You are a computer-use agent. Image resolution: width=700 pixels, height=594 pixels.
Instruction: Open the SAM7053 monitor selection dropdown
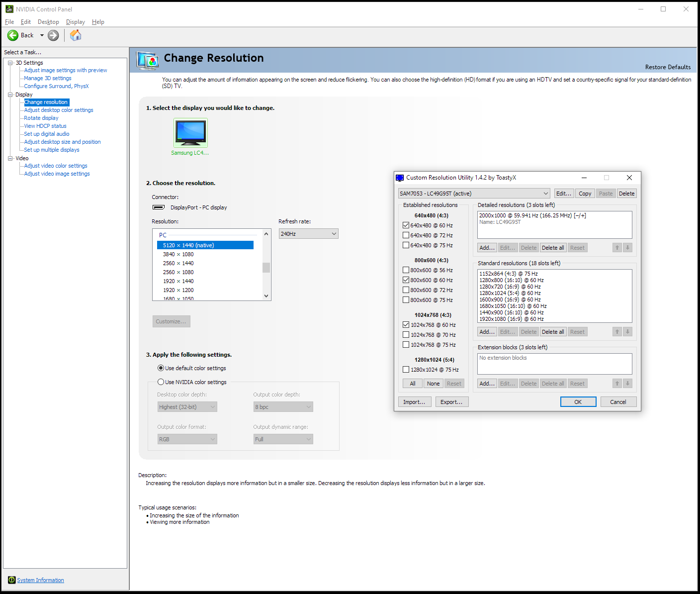click(474, 194)
